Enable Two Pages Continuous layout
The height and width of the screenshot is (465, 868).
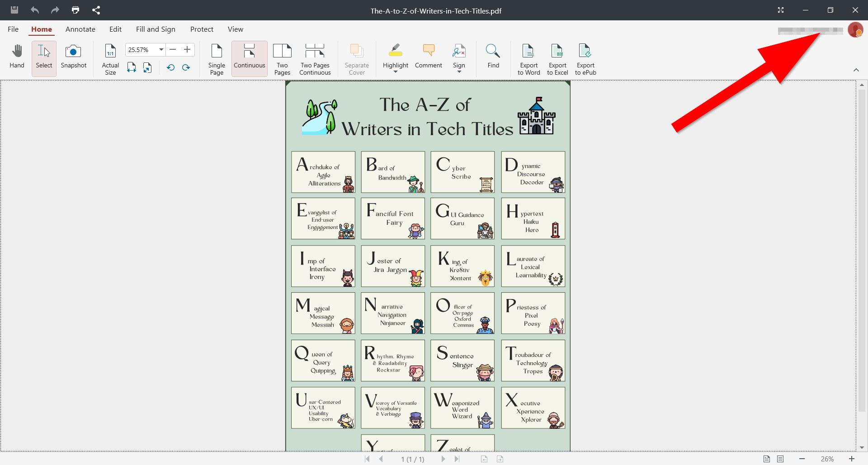tap(315, 59)
